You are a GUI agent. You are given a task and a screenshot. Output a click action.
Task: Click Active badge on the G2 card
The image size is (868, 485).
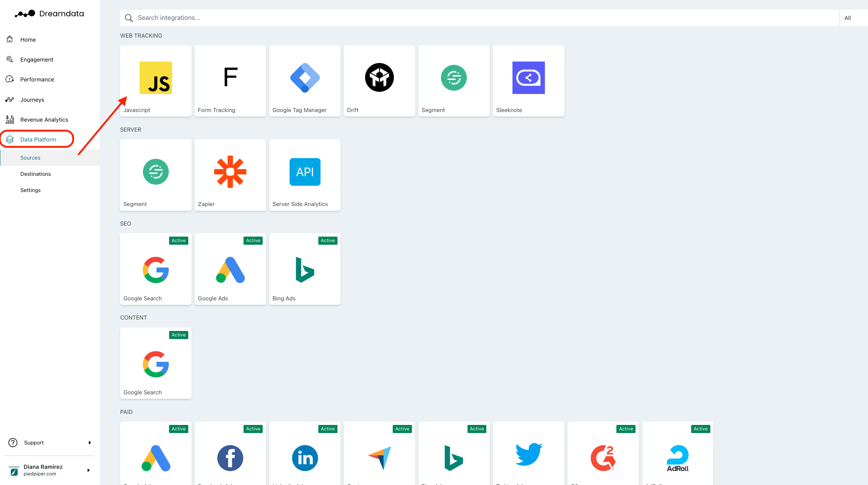click(626, 429)
